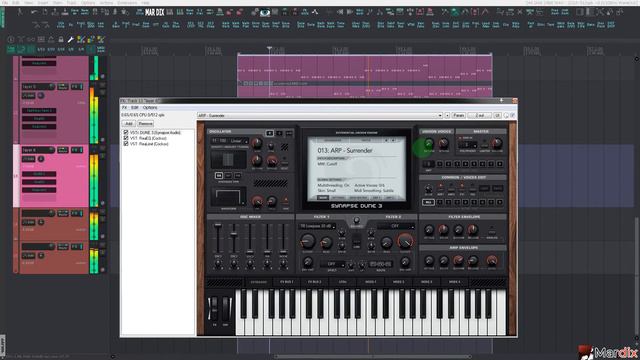Click the Remove FX button

[145, 123]
